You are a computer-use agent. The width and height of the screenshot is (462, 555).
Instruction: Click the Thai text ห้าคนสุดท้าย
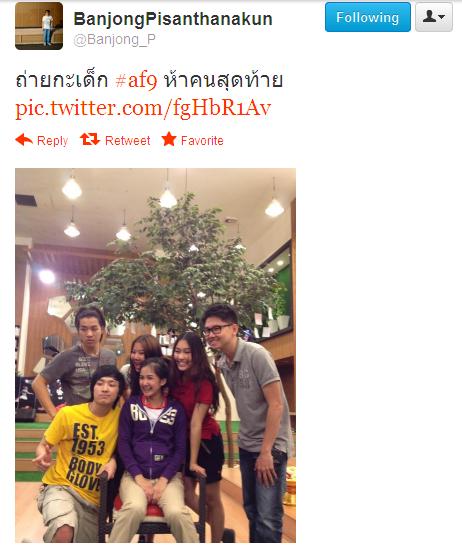[x=223, y=80]
